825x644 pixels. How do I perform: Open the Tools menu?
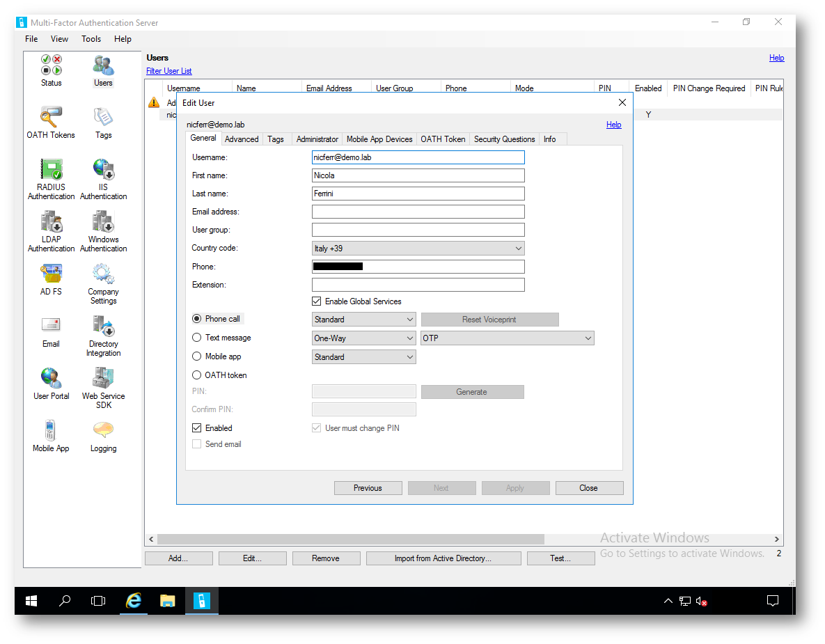pyautogui.click(x=91, y=39)
